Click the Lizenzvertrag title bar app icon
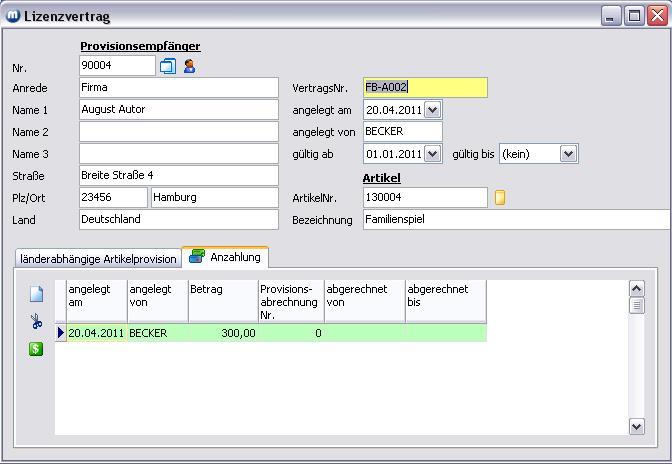672x464 pixels. [13, 16]
